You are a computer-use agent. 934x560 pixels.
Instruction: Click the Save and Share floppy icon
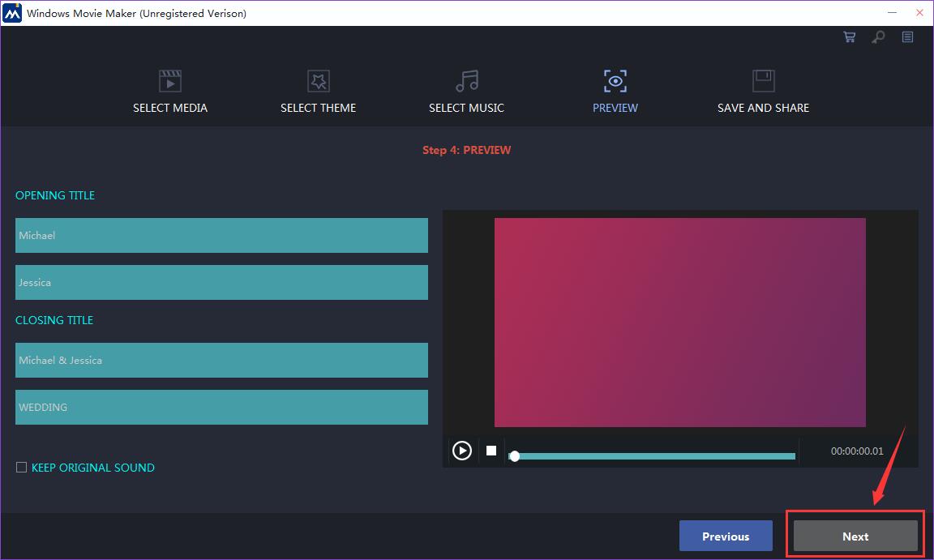coord(763,81)
